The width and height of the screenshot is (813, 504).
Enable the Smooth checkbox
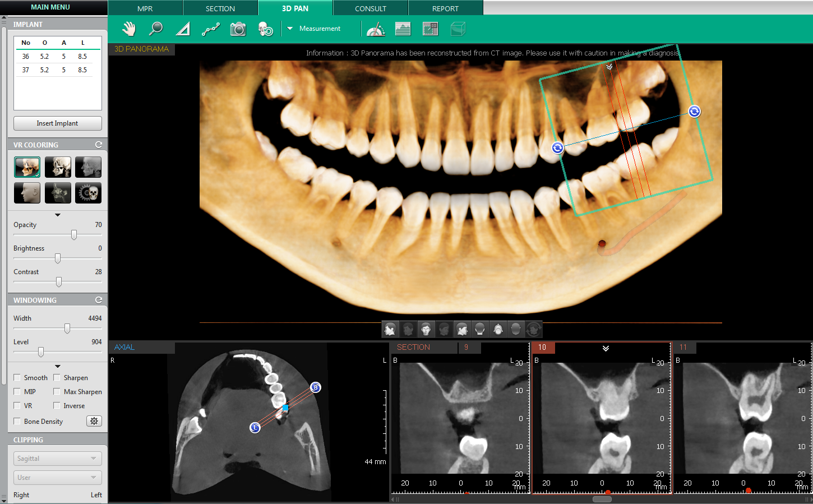pos(17,378)
